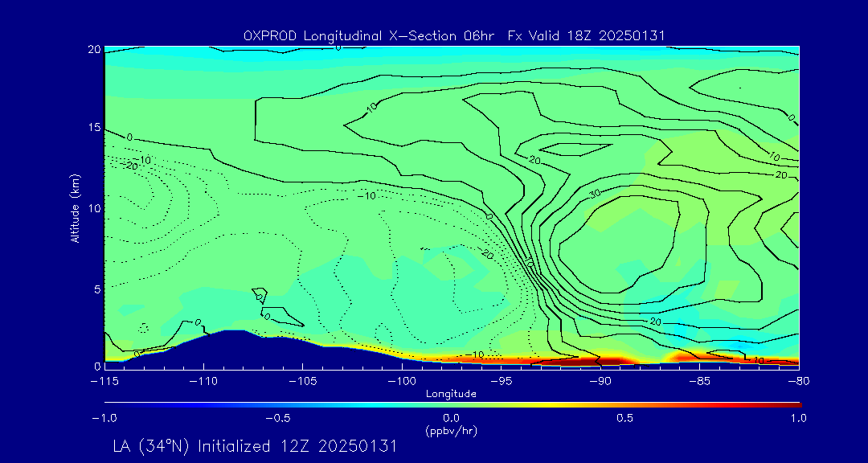The width and height of the screenshot is (868, 463).
Task: Click the -0.5 colorbar value label
Action: pos(278,418)
